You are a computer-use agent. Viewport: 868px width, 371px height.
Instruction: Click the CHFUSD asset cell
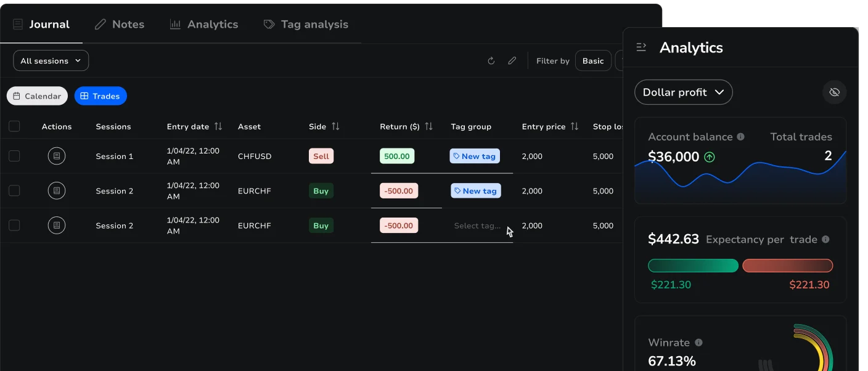[255, 157]
